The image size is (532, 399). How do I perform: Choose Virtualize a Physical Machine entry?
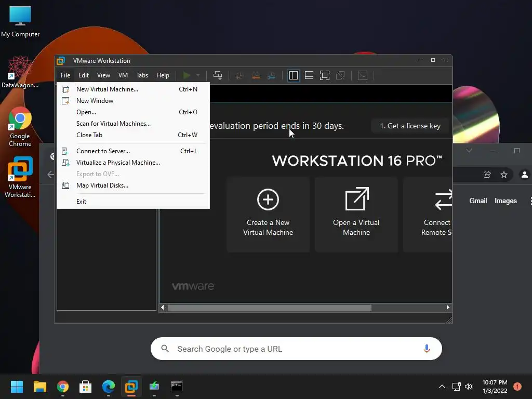pyautogui.click(x=133, y=163)
